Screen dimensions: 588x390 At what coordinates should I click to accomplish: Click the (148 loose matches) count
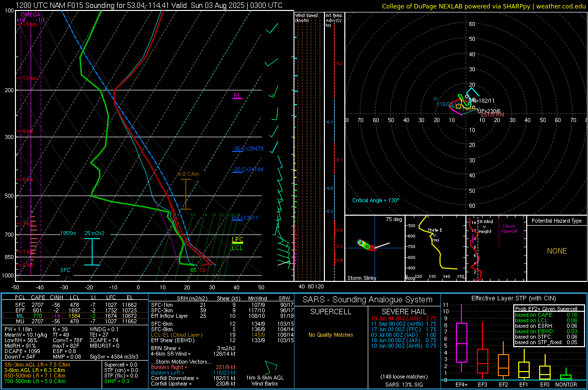point(404,377)
